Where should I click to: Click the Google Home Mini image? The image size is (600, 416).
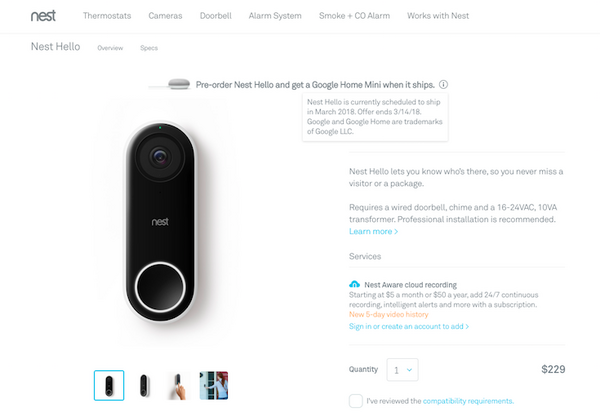179,84
